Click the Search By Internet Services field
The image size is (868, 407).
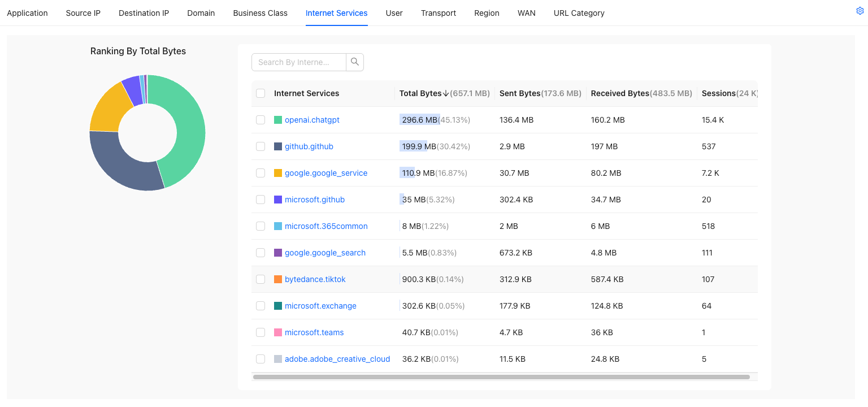[x=298, y=62]
